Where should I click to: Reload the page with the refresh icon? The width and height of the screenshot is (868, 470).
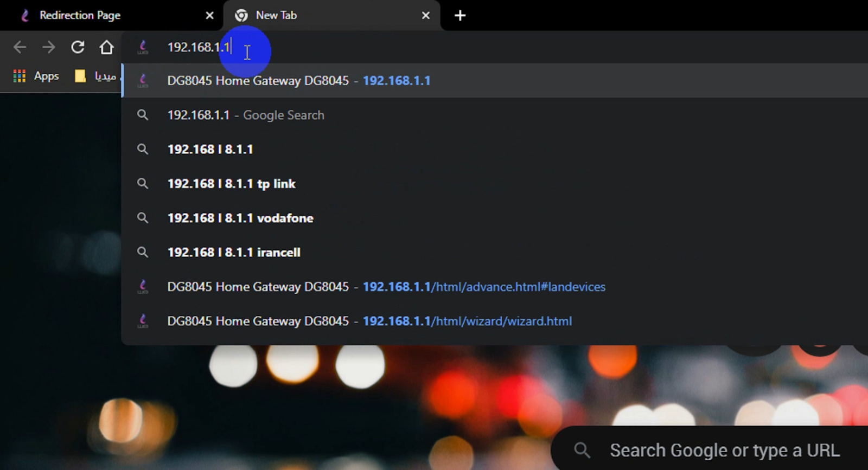tap(78, 47)
